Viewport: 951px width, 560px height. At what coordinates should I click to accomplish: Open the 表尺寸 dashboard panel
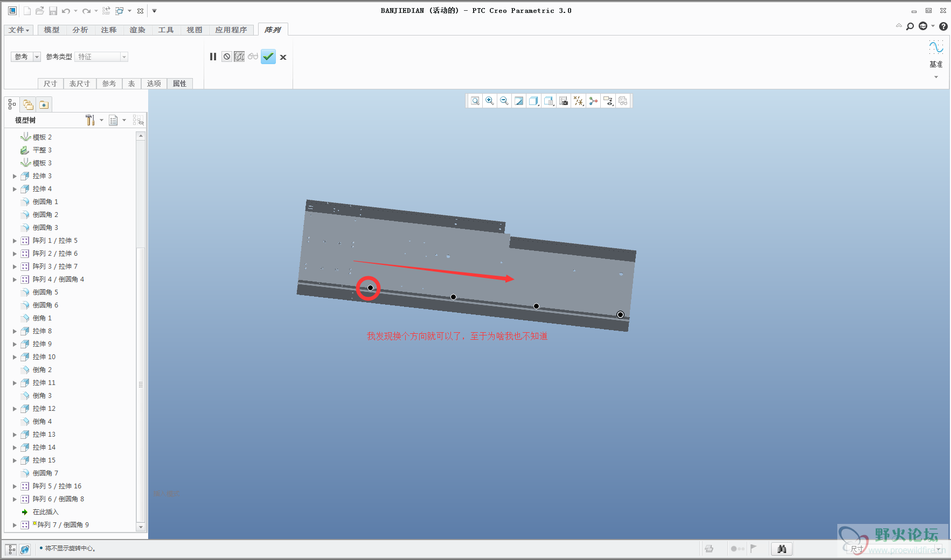[80, 83]
